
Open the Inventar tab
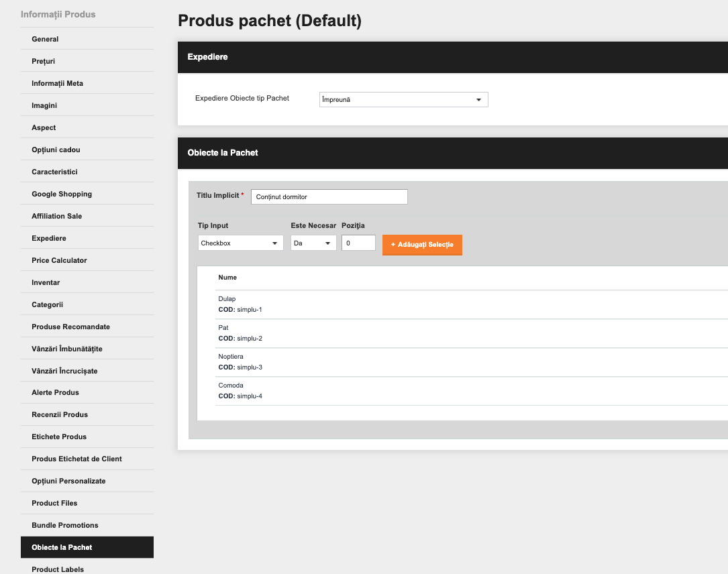click(87, 282)
